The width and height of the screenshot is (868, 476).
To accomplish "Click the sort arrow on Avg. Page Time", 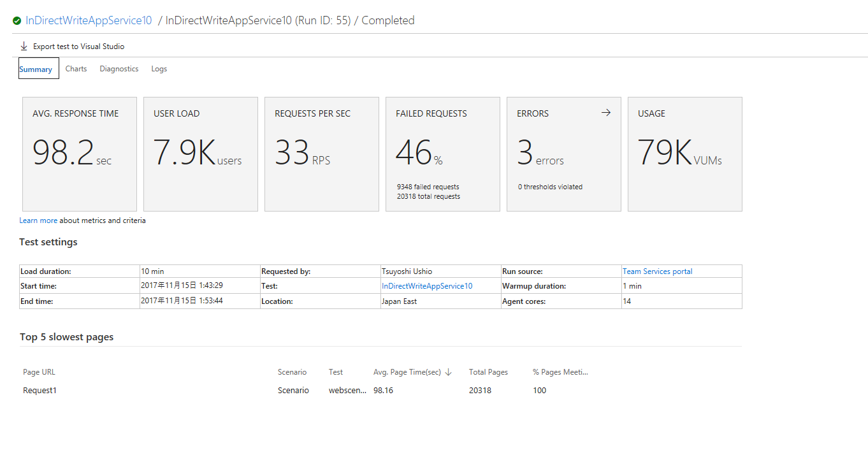I will tap(448, 371).
